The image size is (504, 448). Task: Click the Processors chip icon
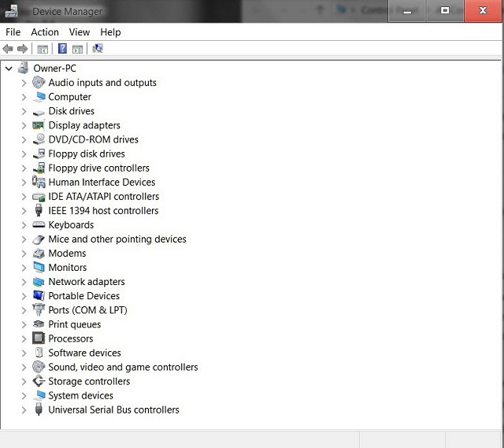coord(39,338)
